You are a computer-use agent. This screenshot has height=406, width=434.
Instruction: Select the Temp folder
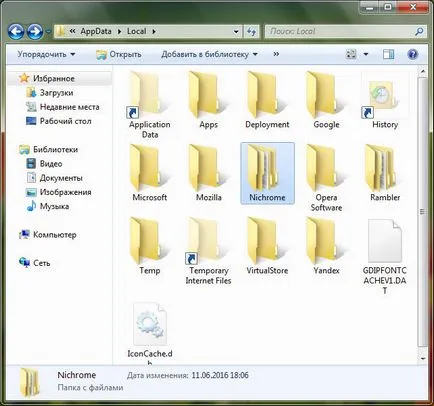point(150,246)
